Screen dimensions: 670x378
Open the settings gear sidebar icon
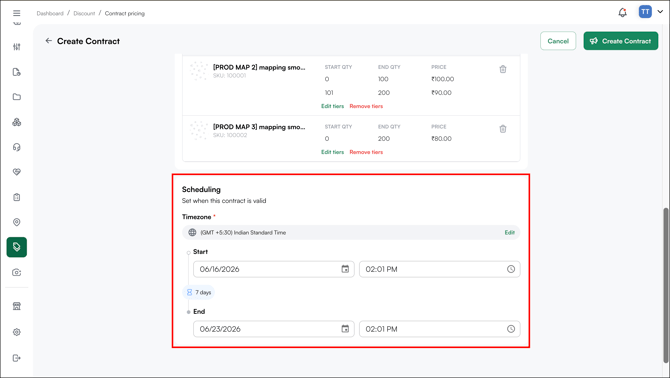[x=17, y=332]
